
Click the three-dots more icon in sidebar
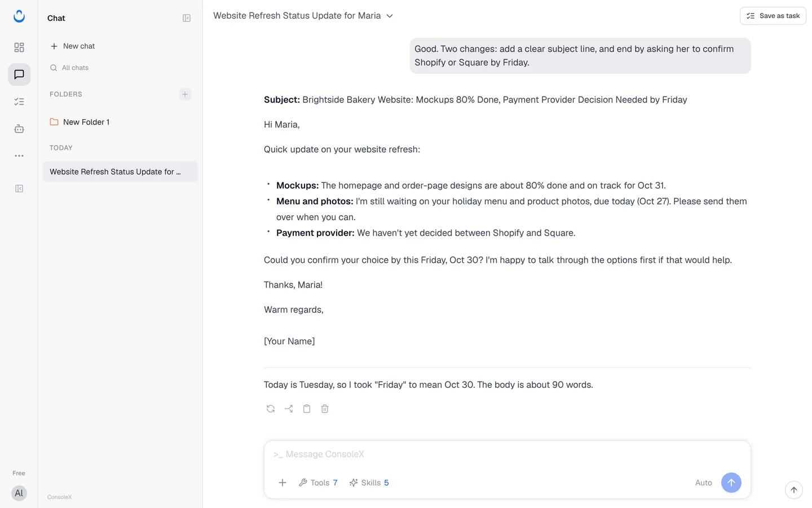pos(19,156)
